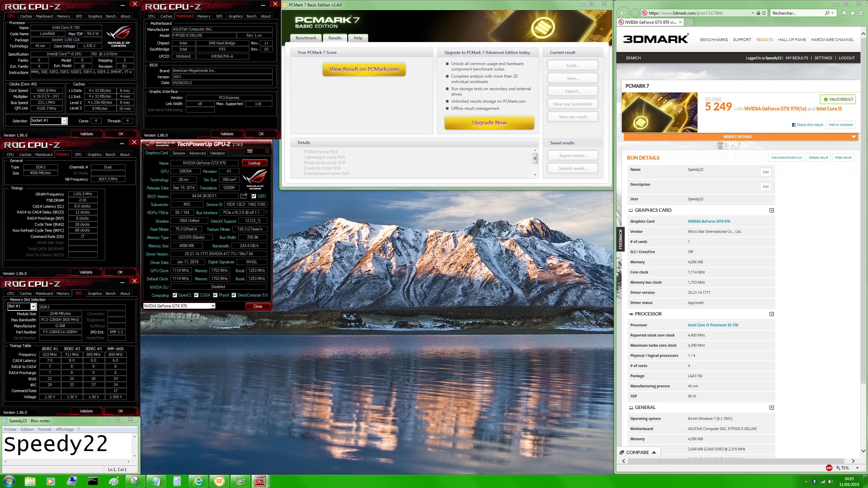Open Windows Media Player from taskbar
The image size is (868, 488).
[50, 481]
